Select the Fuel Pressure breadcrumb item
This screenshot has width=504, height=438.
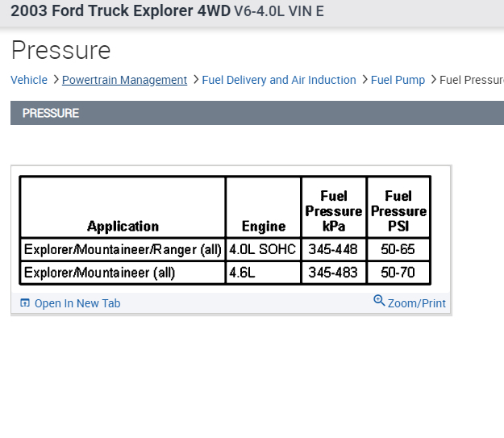472,80
